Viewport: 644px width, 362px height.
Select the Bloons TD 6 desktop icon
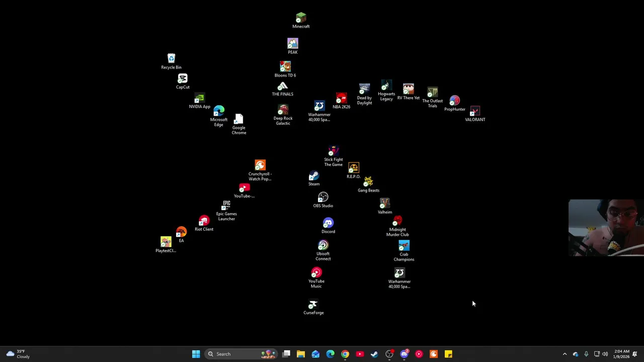click(285, 69)
